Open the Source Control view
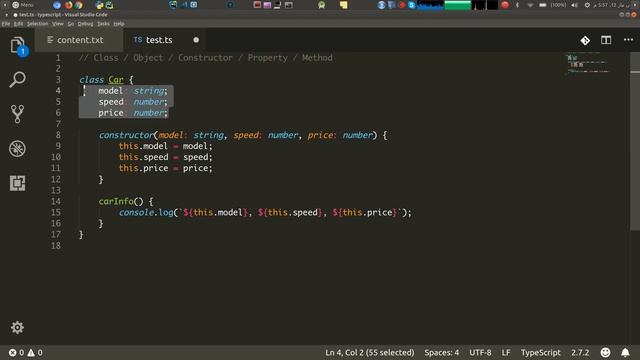The image size is (640, 360). coord(17,114)
